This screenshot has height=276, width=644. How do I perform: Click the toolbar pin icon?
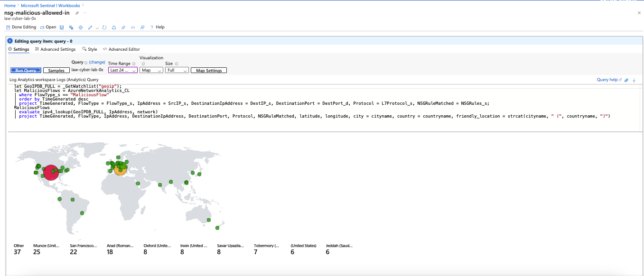tap(123, 28)
